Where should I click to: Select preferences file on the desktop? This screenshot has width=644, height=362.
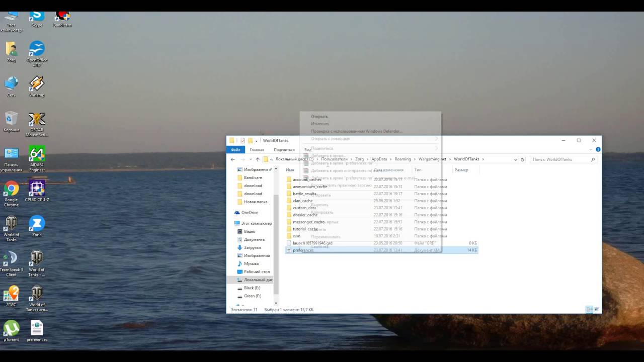37,331
